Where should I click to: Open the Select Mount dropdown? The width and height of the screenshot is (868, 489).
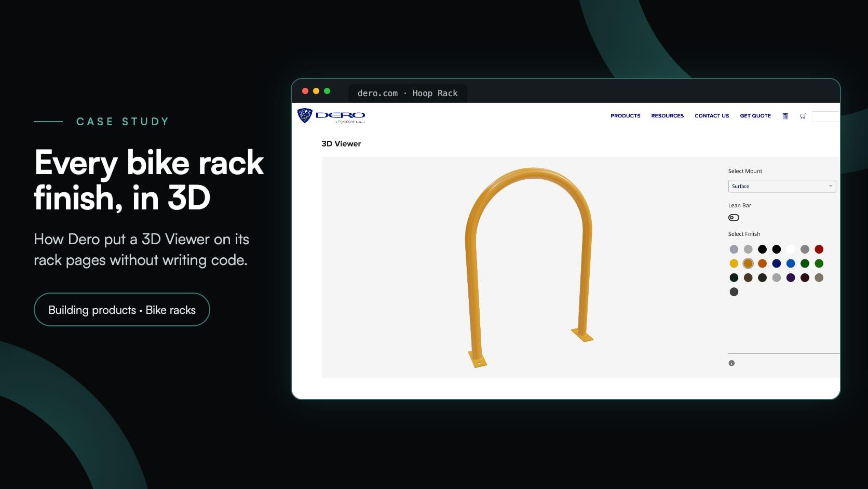point(782,186)
